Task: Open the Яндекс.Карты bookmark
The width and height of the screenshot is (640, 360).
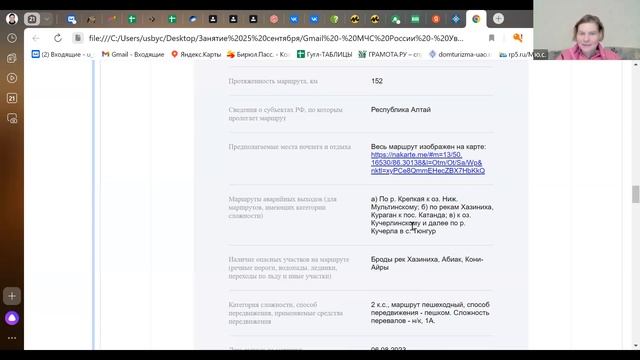Action: pos(196,54)
